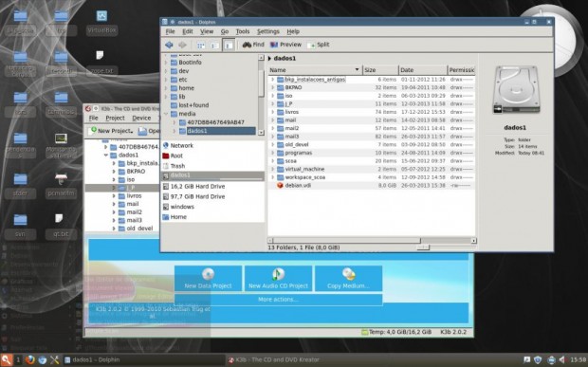Click the More actions... button
Image resolution: width=588 pixels, height=367 pixels.
pos(278,299)
